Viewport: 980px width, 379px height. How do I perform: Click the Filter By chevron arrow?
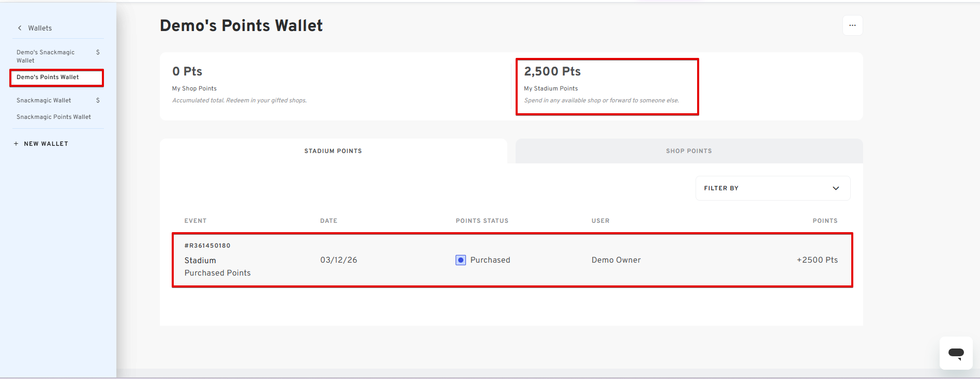[x=836, y=188]
